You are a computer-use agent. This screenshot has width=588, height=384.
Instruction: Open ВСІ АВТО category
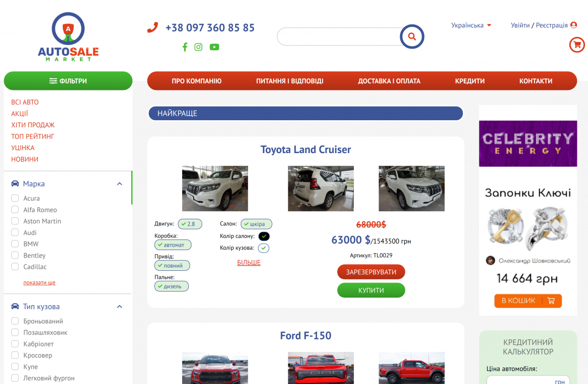(25, 102)
